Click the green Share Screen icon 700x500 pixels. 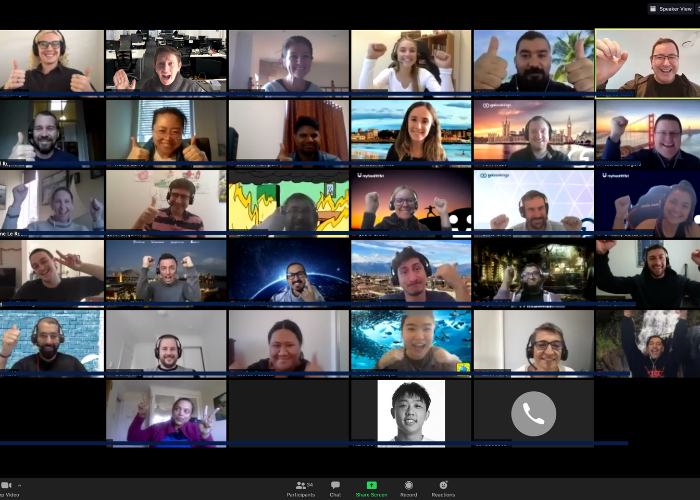pyautogui.click(x=371, y=487)
